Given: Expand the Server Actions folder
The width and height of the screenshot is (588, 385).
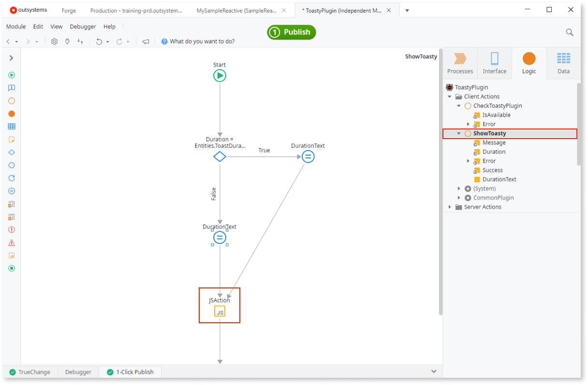Looking at the screenshot, I should (450, 207).
